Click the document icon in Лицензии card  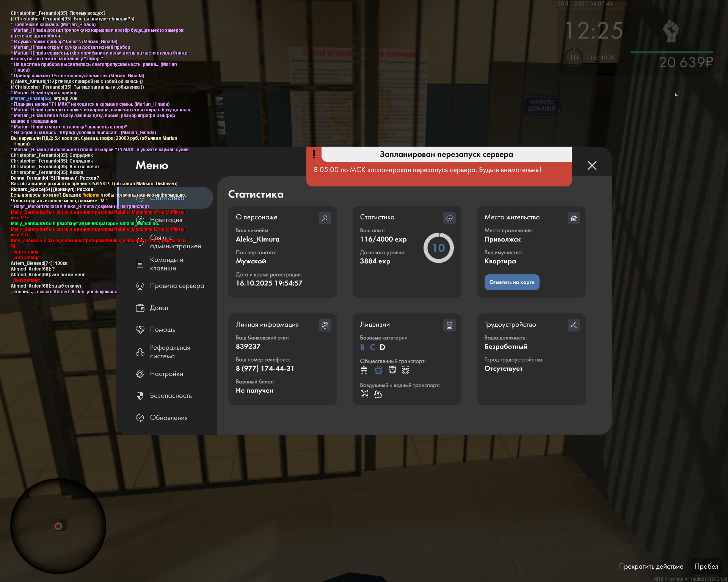pyautogui.click(x=449, y=325)
